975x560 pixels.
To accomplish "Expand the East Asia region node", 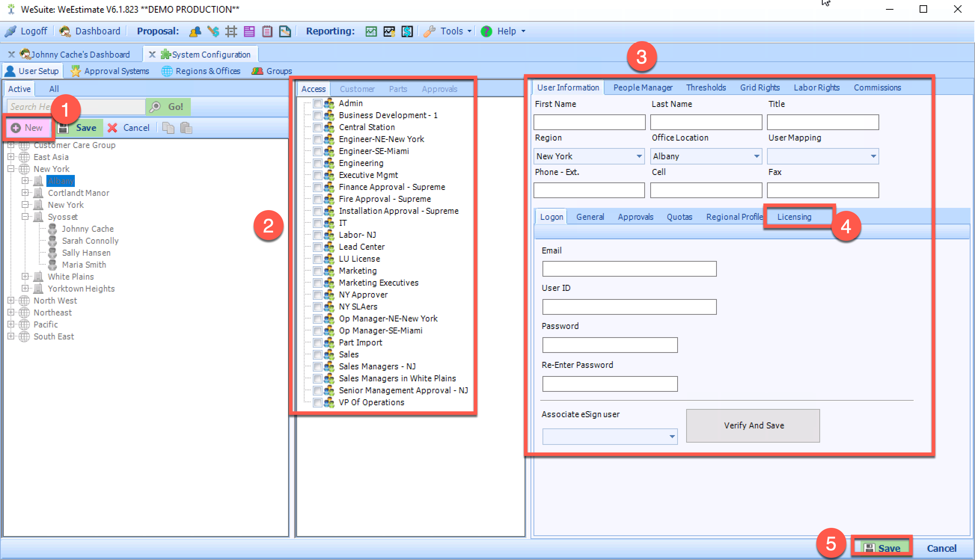I will coord(11,157).
